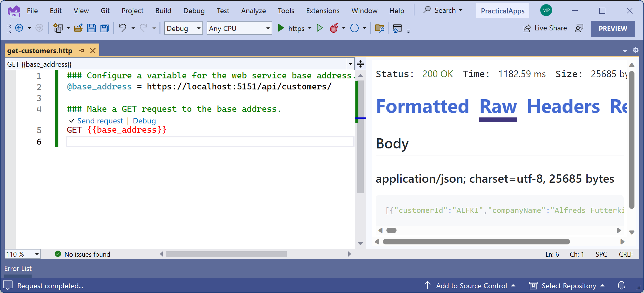
Task: Save the current file with Save icon
Action: (x=92, y=28)
